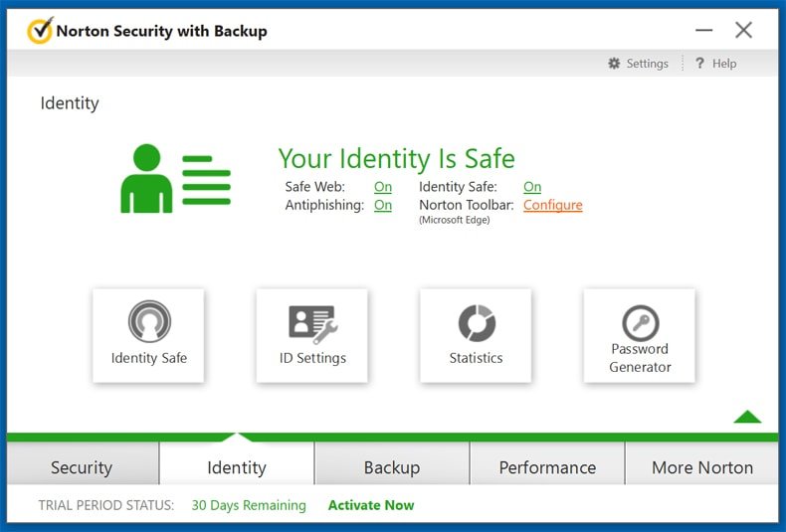Click the Identity Safe status label
This screenshot has width=786, height=532.
click(458, 187)
